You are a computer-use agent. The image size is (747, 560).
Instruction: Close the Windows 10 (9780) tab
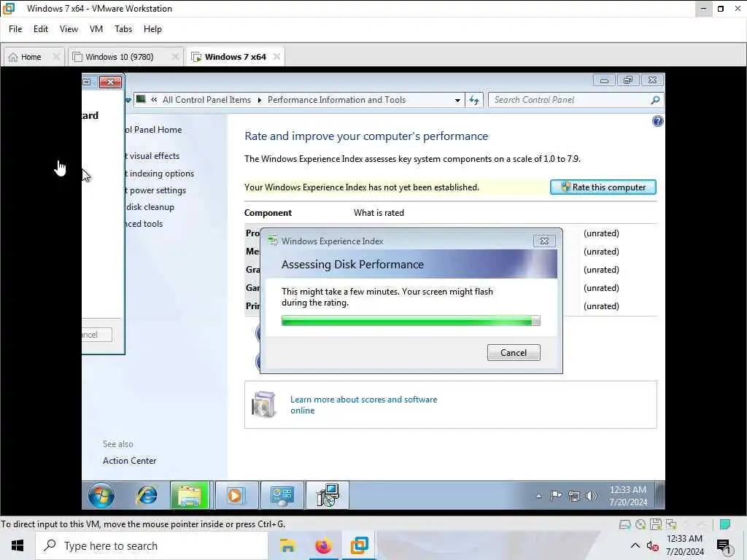(x=175, y=57)
